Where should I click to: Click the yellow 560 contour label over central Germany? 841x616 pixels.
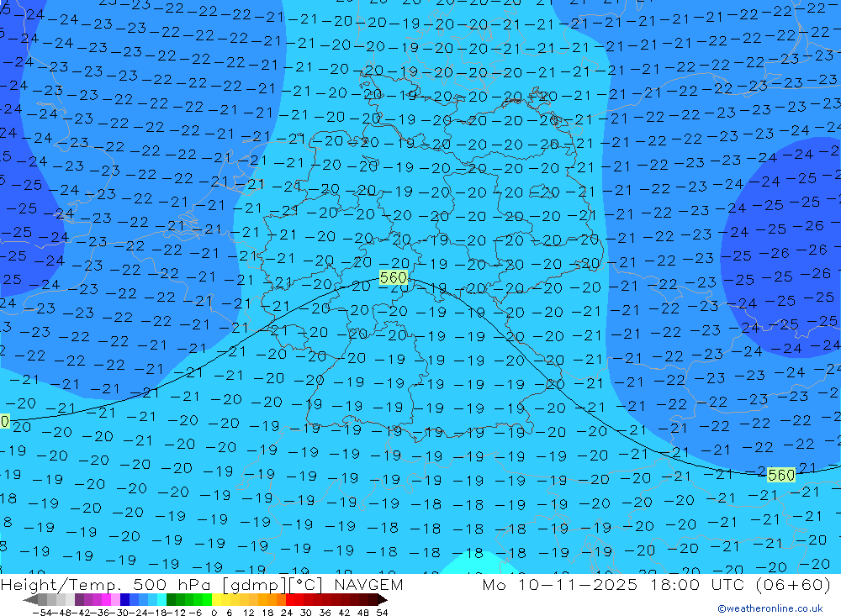click(394, 277)
